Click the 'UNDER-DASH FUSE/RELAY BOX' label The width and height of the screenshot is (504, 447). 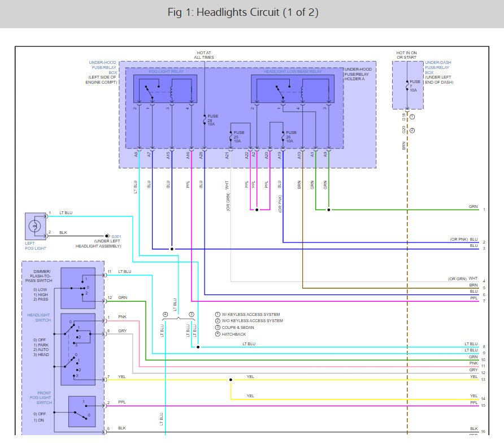(438, 67)
